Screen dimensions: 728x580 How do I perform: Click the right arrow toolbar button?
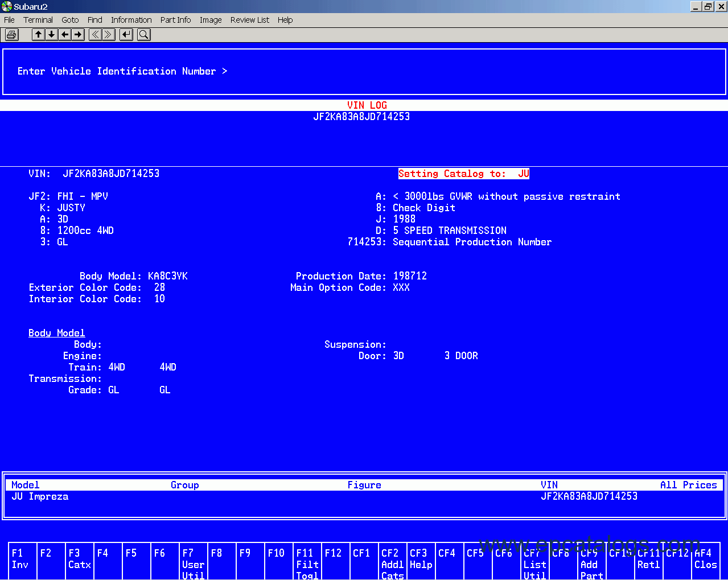point(79,35)
